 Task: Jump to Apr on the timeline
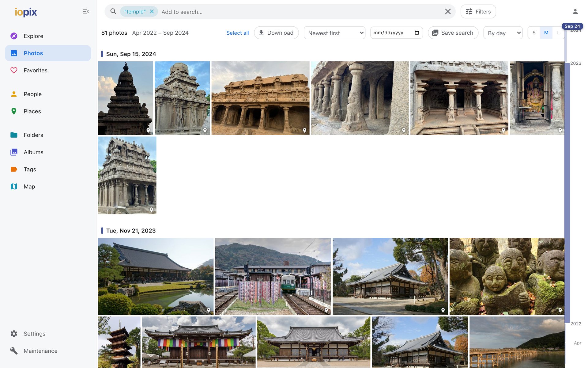point(577,343)
